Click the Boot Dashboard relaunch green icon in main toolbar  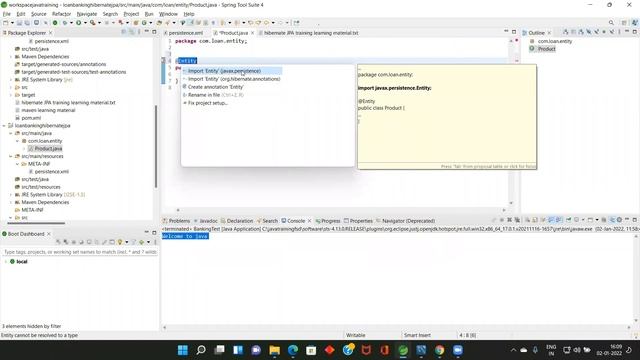tap(55, 23)
